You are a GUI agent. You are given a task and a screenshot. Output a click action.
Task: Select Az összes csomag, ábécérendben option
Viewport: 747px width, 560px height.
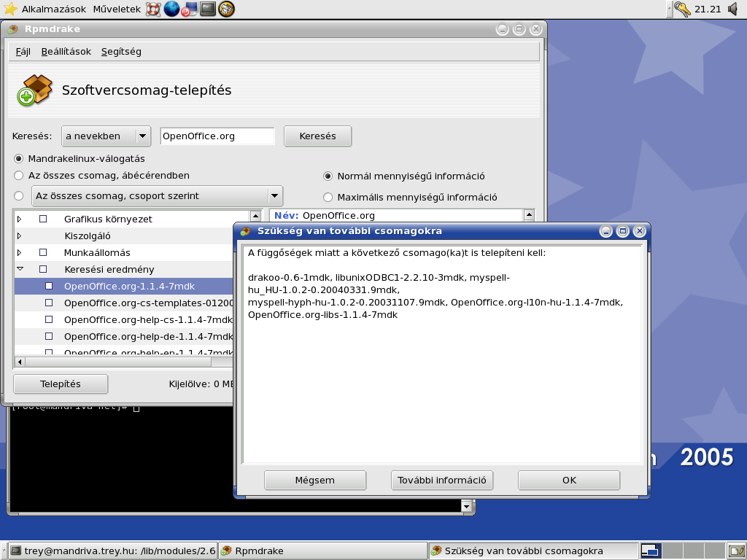(x=18, y=175)
